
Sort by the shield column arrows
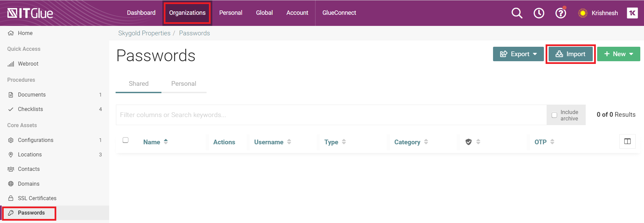click(x=478, y=142)
